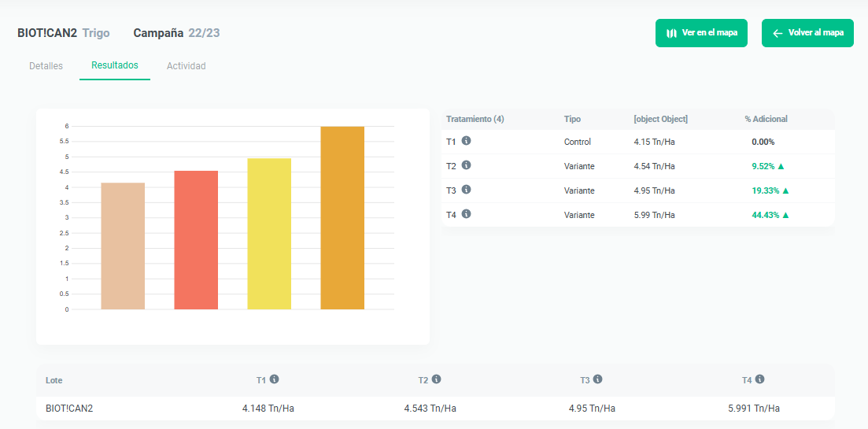Image resolution: width=868 pixels, height=429 pixels.
Task: Go back with 'Volver al mapa' button
Action: tap(807, 33)
